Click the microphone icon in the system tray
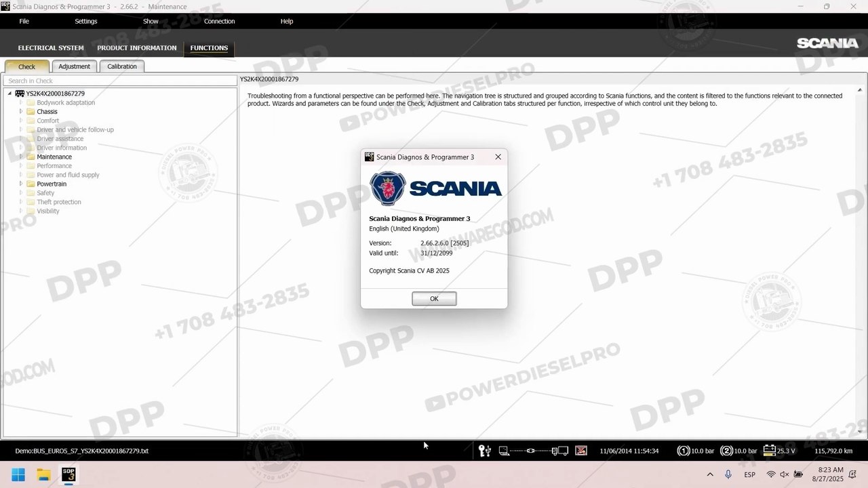 coord(728,474)
